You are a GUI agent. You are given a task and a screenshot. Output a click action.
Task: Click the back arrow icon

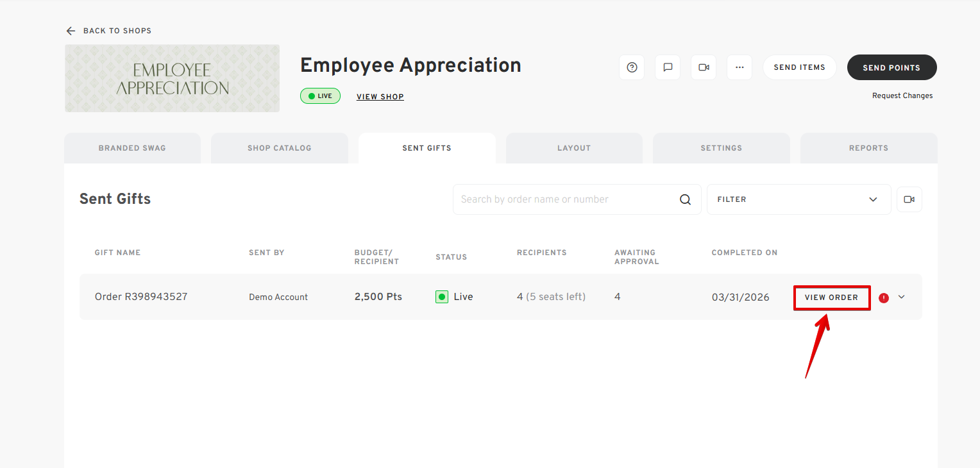[71, 31]
